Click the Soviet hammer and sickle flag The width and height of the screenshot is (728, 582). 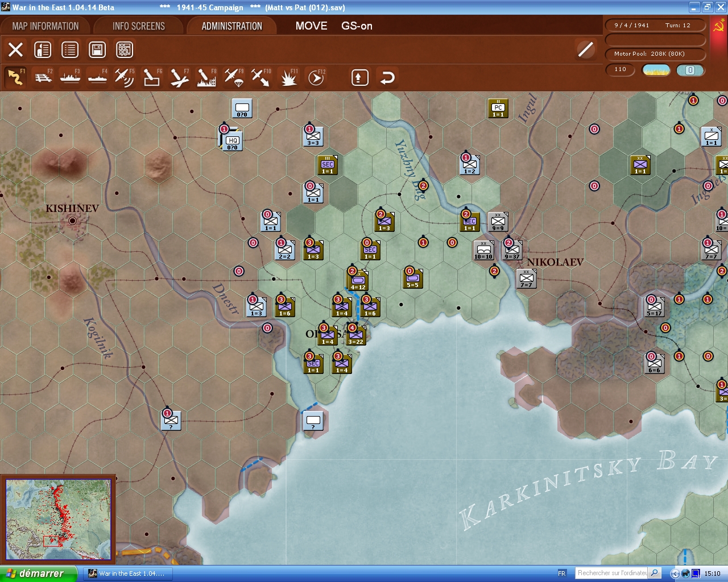(x=719, y=26)
